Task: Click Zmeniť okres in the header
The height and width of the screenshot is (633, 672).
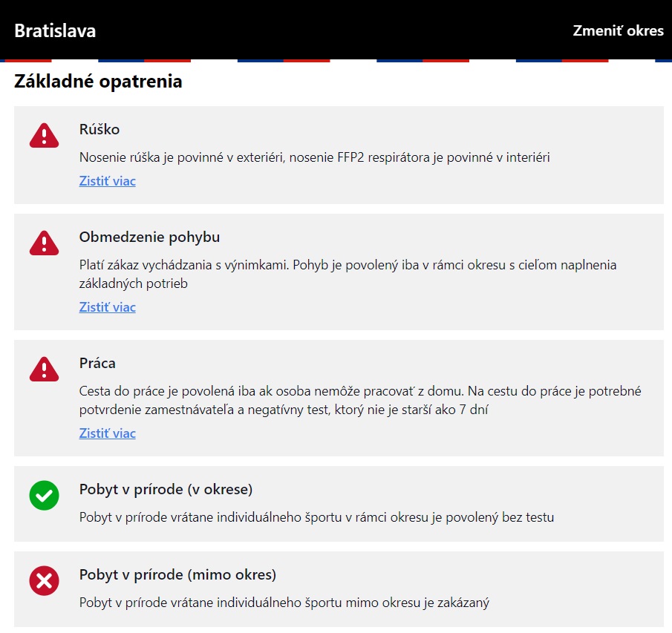Action: (618, 31)
